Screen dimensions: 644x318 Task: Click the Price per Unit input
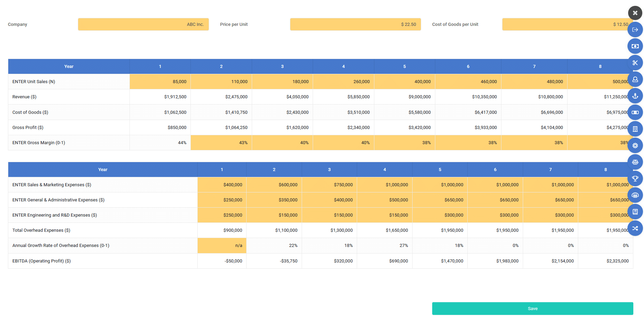point(355,24)
